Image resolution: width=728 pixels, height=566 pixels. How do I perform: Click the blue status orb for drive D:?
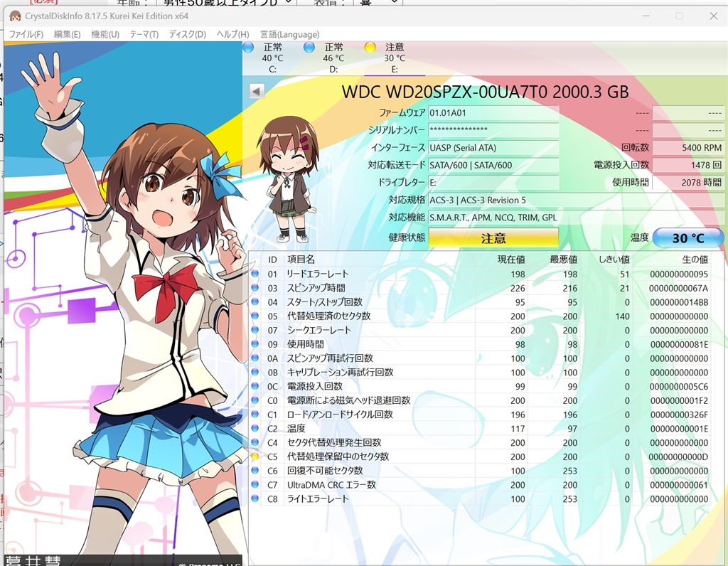[309, 47]
